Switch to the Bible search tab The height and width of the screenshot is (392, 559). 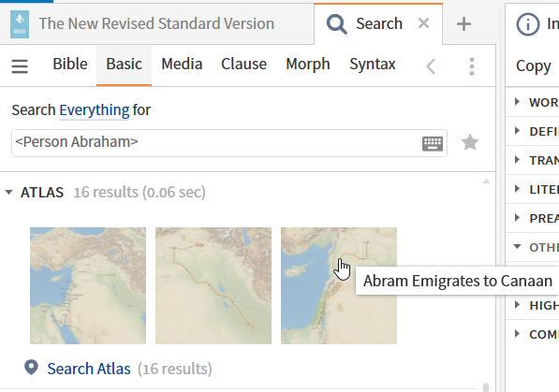click(x=70, y=65)
